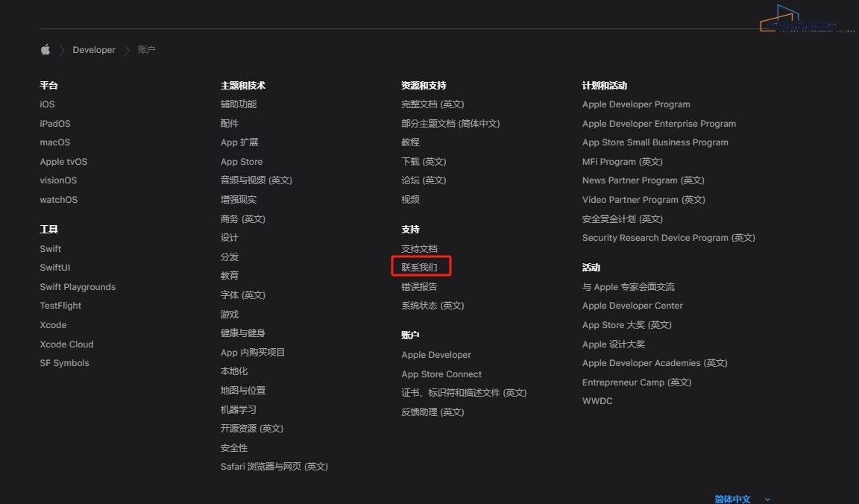Open the Swift tools link
This screenshot has height=504, width=859.
[51, 249]
